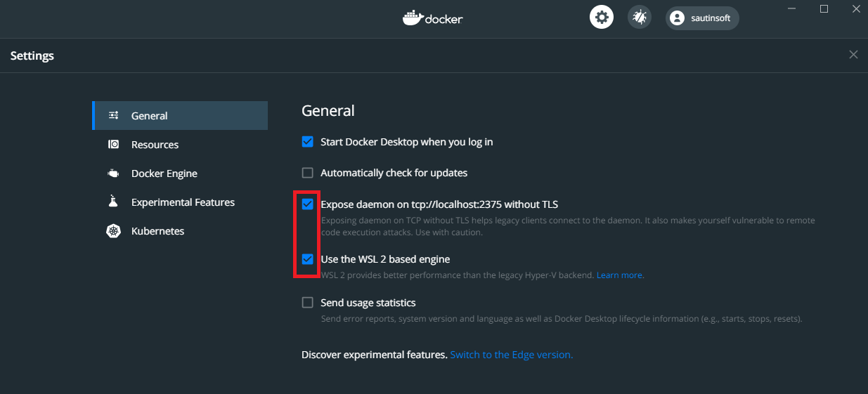Close the Settings panel with X
This screenshot has width=868, height=394.
click(853, 55)
